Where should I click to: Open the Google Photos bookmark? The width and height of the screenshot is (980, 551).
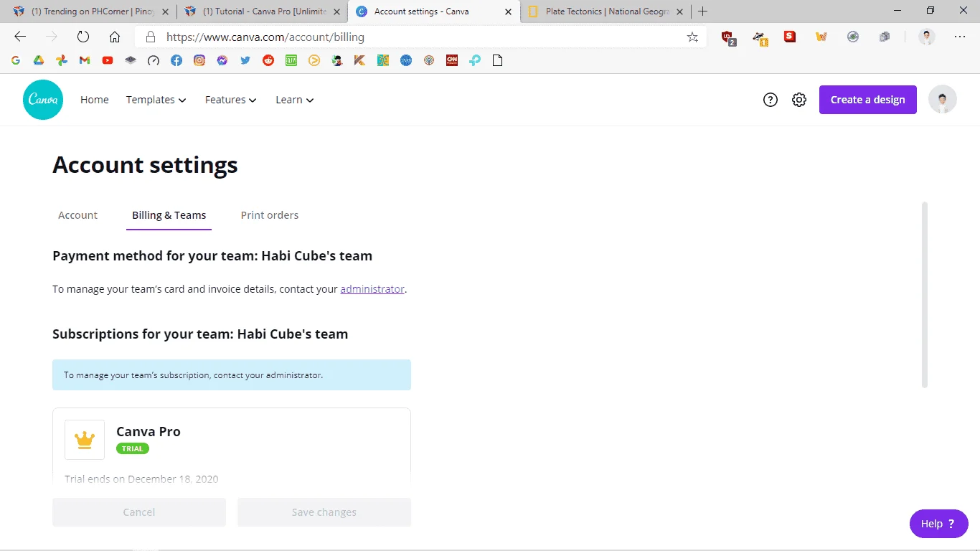click(x=62, y=61)
